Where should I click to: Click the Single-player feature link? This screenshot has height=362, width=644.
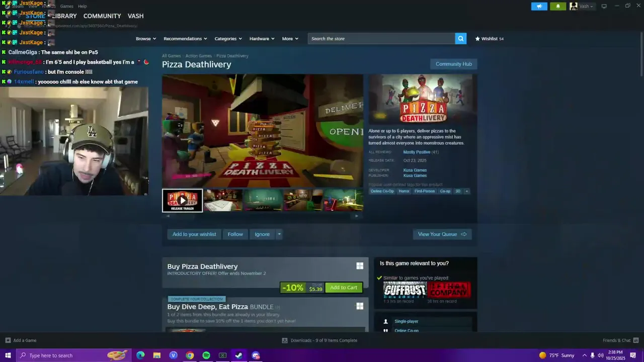pyautogui.click(x=406, y=321)
